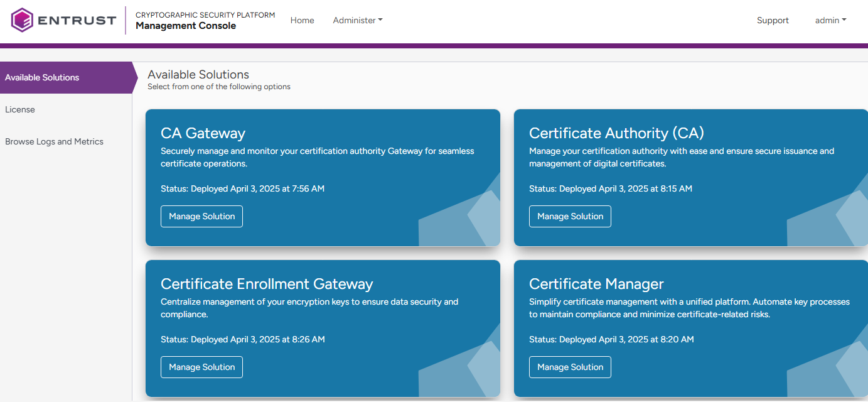
Task: Click the Certificate Manager card title
Action: tap(596, 284)
